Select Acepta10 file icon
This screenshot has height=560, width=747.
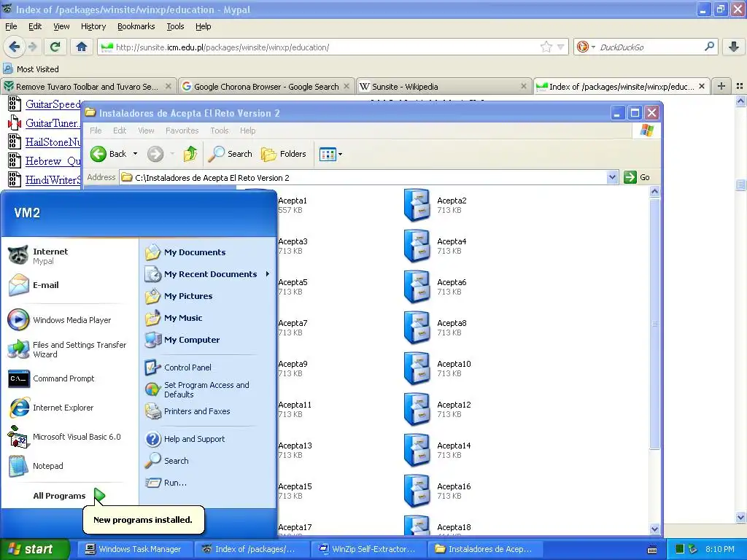pos(417,368)
